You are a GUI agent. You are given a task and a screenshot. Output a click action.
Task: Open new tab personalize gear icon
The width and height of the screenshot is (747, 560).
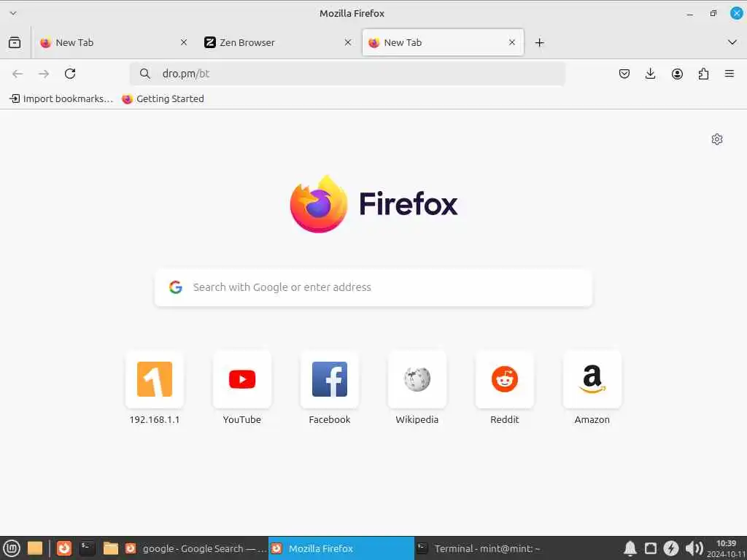pyautogui.click(x=717, y=139)
